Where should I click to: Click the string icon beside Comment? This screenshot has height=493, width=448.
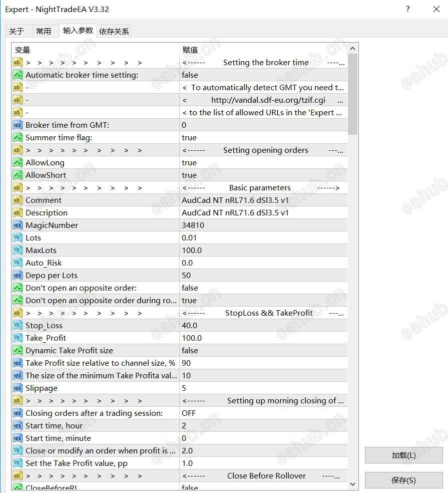click(18, 200)
